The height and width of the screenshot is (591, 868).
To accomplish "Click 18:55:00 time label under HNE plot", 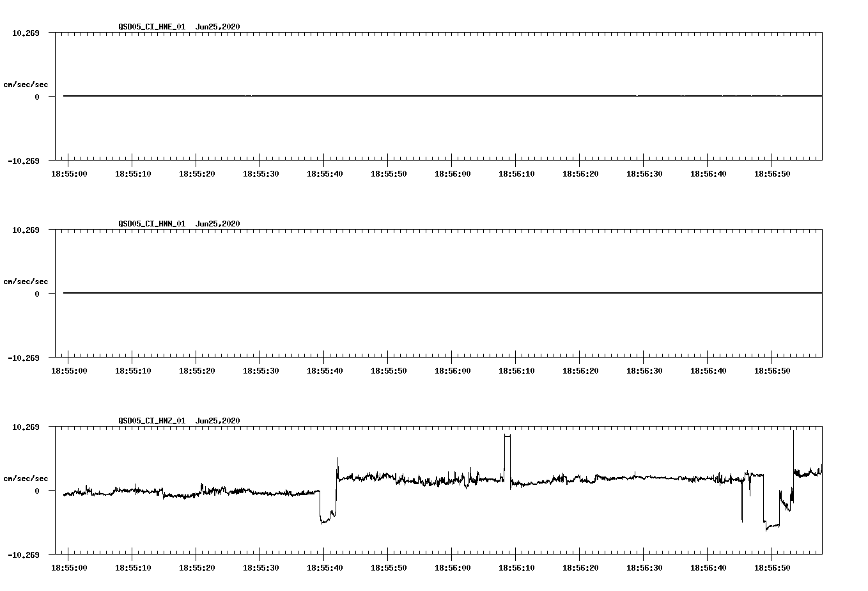I will point(69,174).
